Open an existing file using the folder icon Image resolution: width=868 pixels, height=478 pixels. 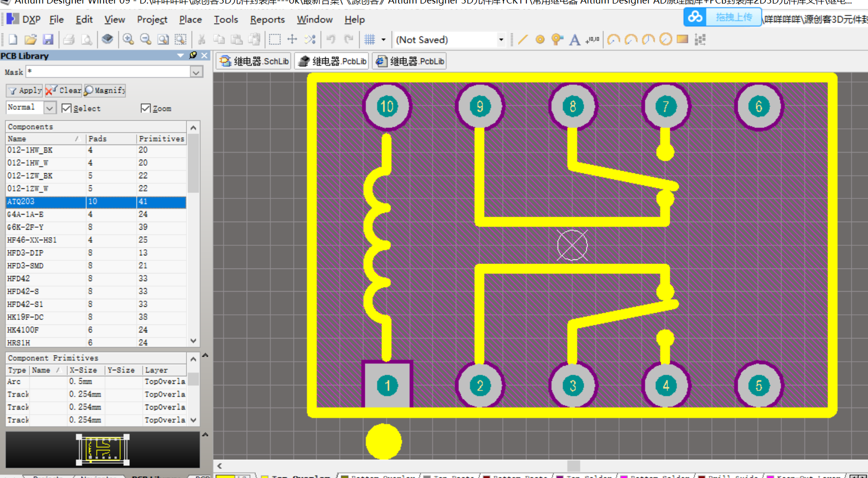click(31, 39)
